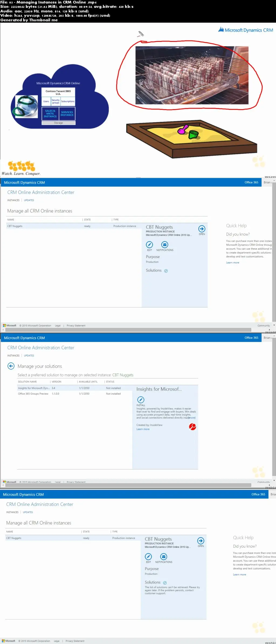Viewport: 276px width, 644px height.
Task: Select the CBT Nuggets instance row in second frame
Action: [74, 226]
